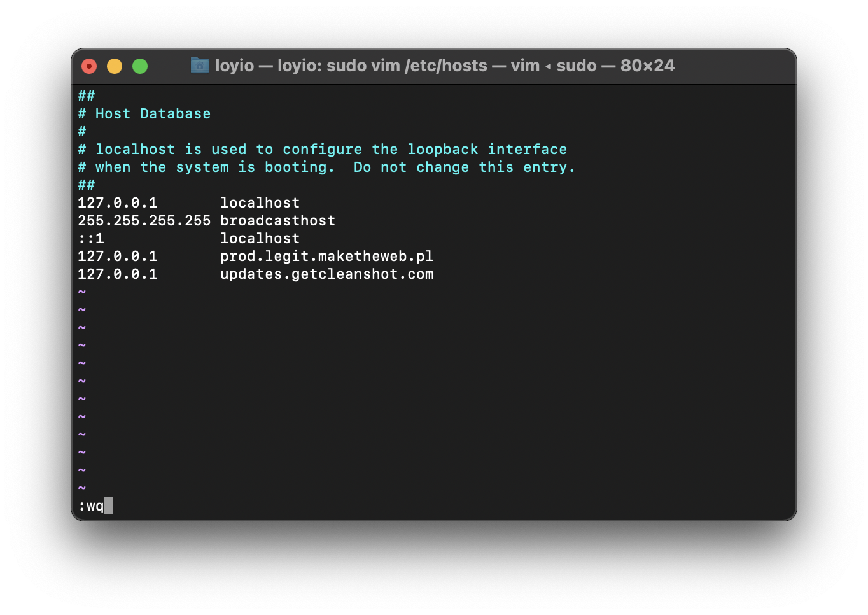Click the first 'localhost' entry after 127.0.0.1

point(260,203)
